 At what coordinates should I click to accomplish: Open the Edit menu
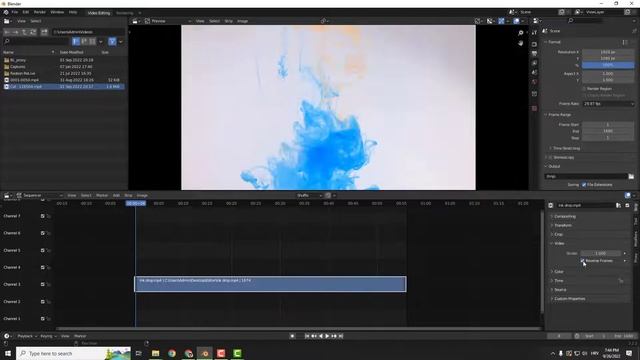click(x=26, y=12)
